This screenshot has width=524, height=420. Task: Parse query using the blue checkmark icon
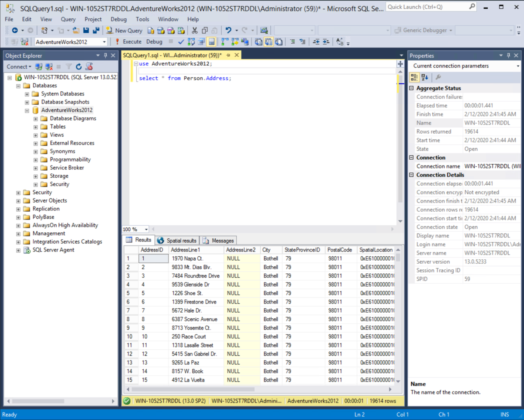pos(181,42)
